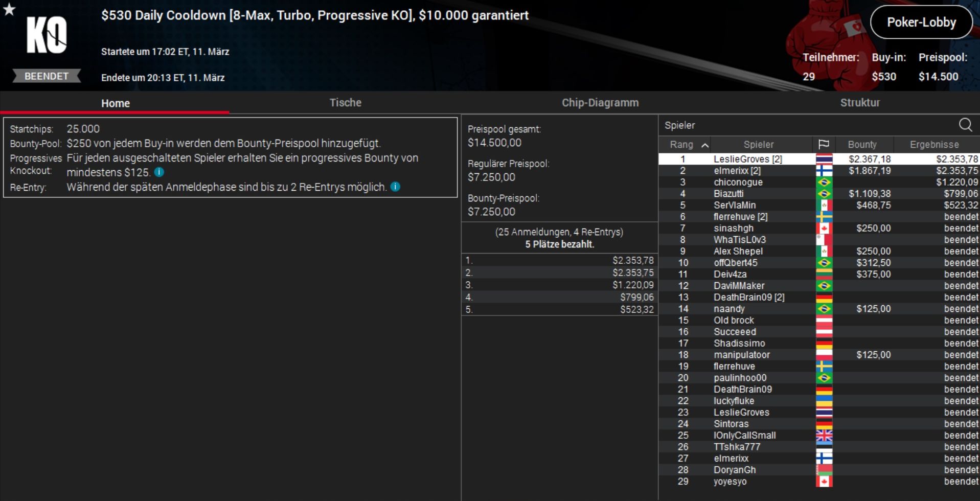Click the Re-Entry info icon
The height and width of the screenshot is (501, 980).
(395, 187)
